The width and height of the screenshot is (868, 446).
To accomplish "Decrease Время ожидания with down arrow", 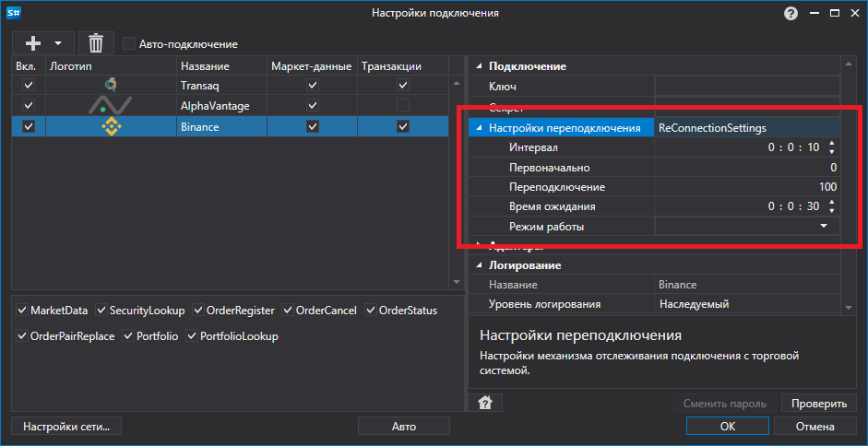I will (x=831, y=210).
